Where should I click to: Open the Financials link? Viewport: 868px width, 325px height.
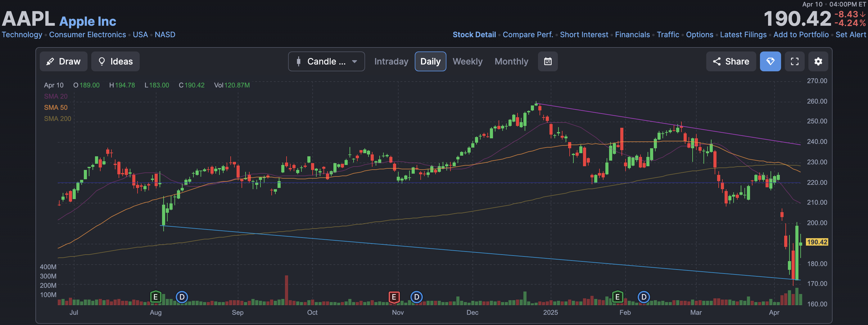pos(632,35)
